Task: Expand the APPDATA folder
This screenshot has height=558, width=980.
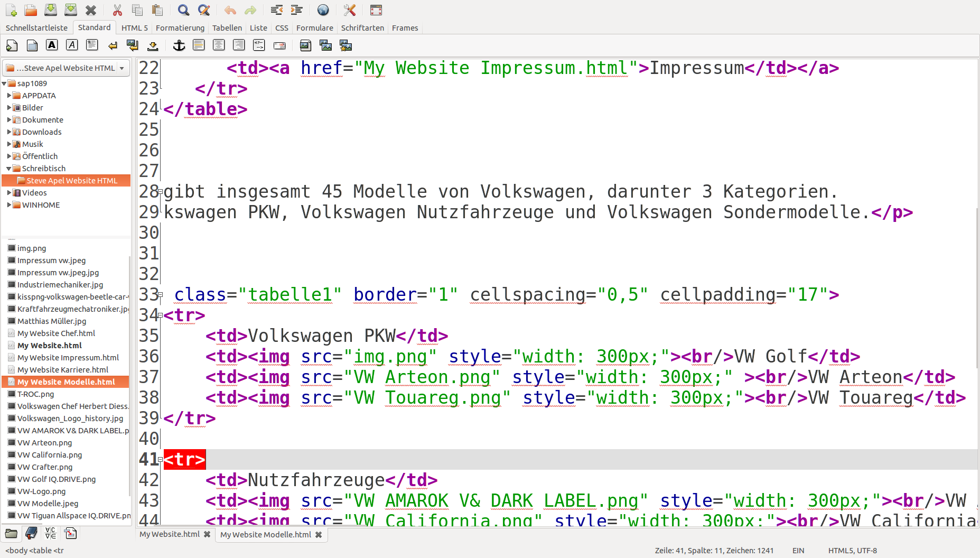Action: click(x=9, y=96)
